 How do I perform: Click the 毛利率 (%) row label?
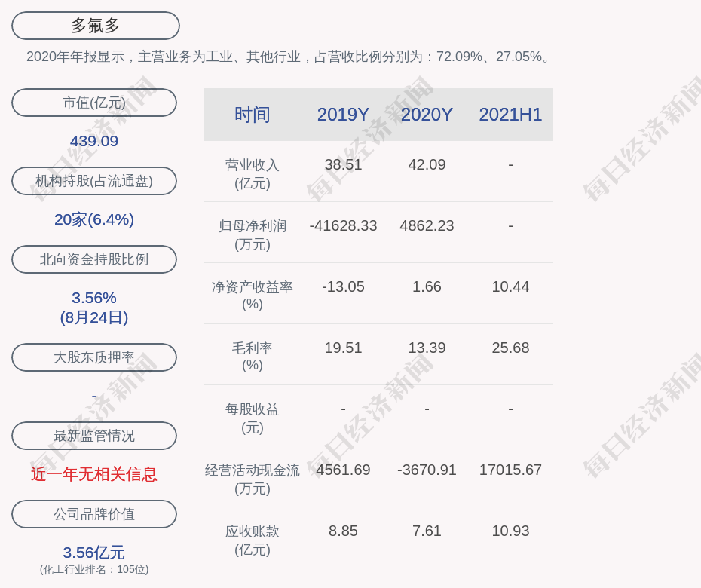(x=253, y=357)
